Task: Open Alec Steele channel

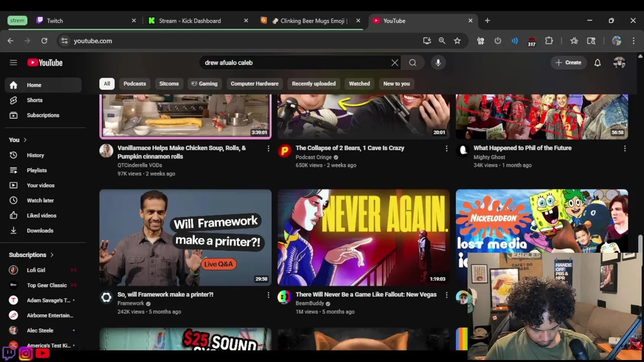Action: tap(43, 330)
